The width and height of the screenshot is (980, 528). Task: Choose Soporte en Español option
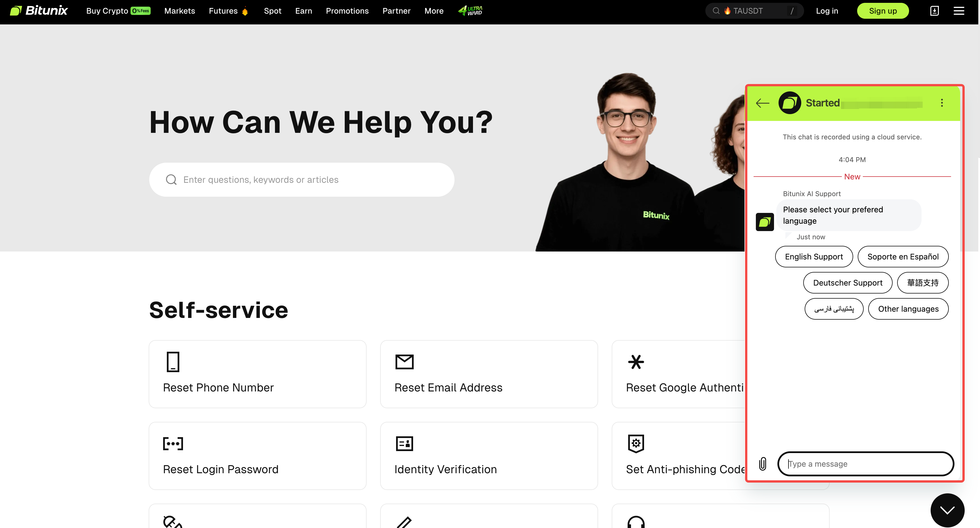903,257
